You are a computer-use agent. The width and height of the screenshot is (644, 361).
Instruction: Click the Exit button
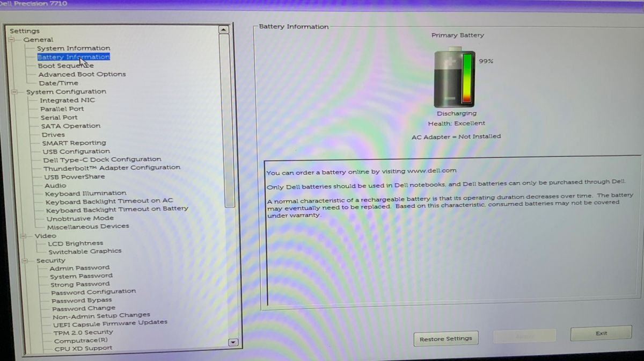[x=601, y=333]
